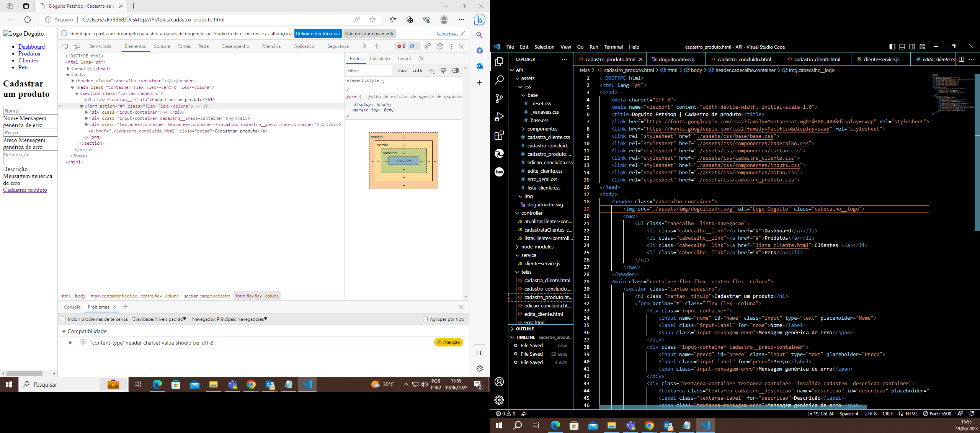The height and width of the screenshot is (433, 980).
Task: Toggle device emulation in DevTools
Action: [x=77, y=46]
